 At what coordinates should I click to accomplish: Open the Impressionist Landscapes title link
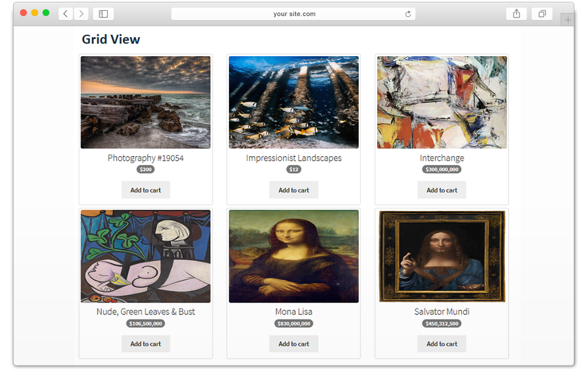click(x=293, y=158)
